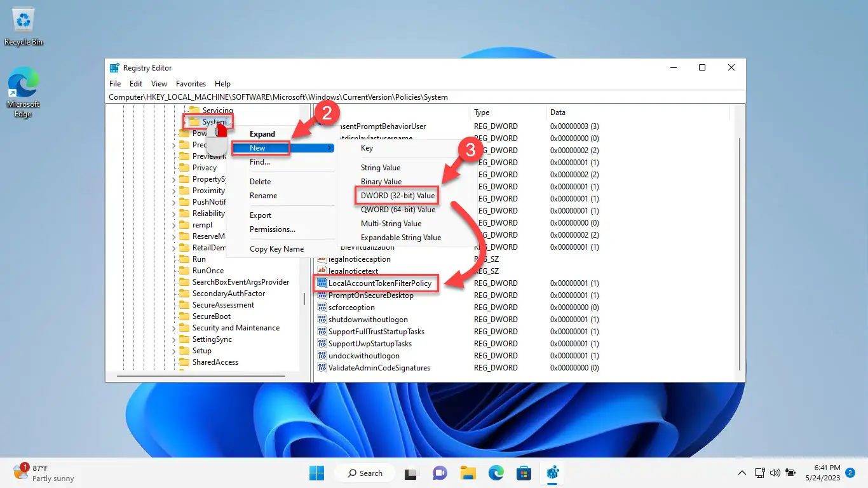Click the legalnoticetext string value icon
Screen dimensions: 868x488
coord(322,271)
